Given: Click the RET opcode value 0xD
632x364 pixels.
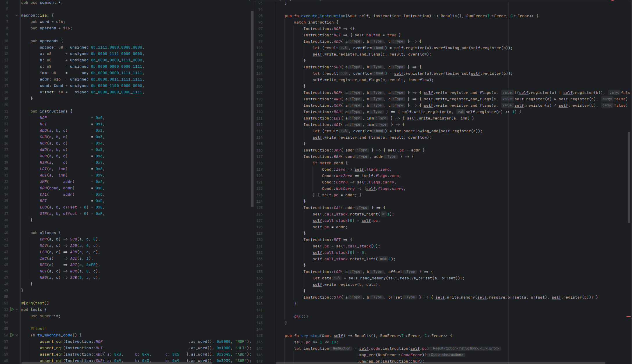Looking at the screenshot, I should click(99, 201).
